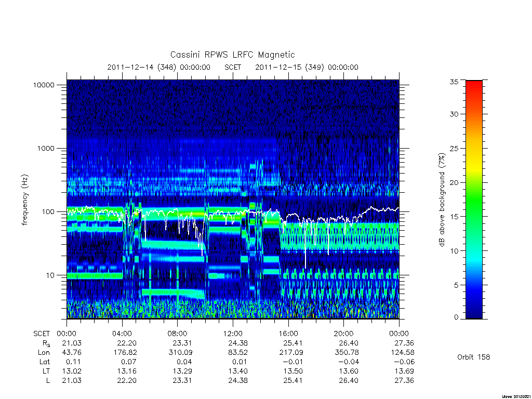Click the 12:00 time axis label

(233, 334)
